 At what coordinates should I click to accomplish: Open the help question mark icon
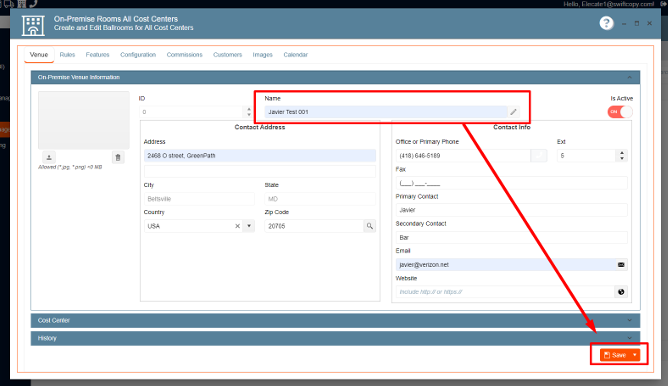606,23
